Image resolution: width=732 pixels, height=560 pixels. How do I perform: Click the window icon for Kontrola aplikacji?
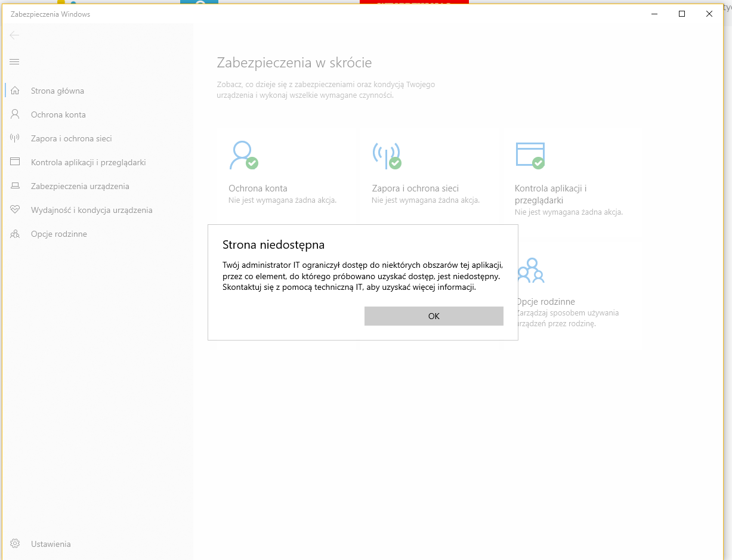tap(15, 162)
